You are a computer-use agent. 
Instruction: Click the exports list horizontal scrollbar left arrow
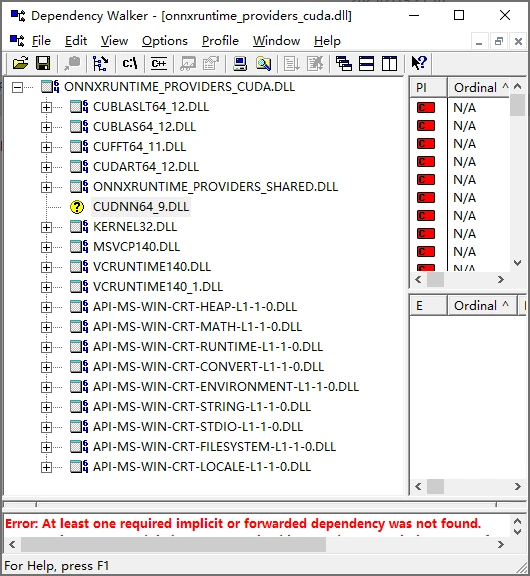418,487
